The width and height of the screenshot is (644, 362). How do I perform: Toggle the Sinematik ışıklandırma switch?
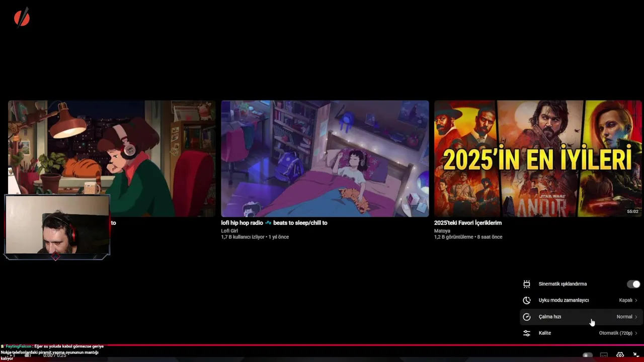point(633,284)
